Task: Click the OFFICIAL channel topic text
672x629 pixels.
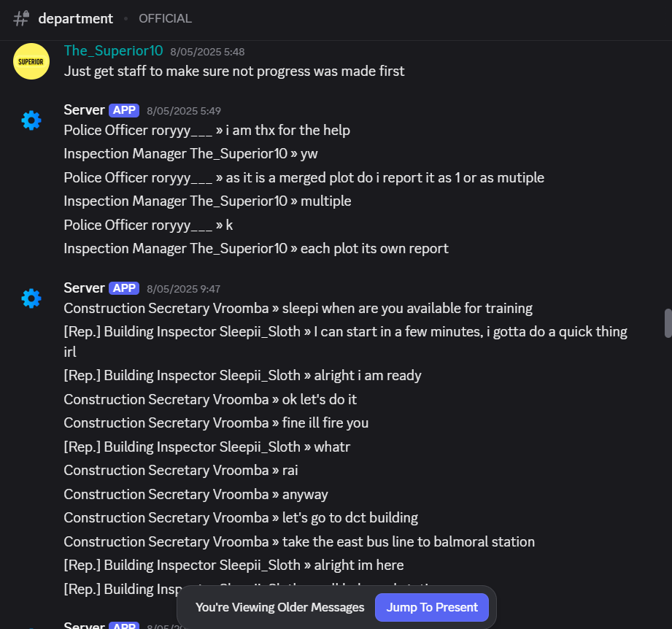Action: 165,18
